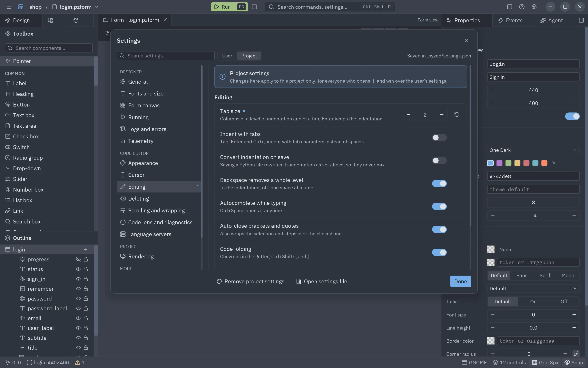Toggle the right side panel icon
Viewport: 588px width, 368px height.
coord(581,20)
